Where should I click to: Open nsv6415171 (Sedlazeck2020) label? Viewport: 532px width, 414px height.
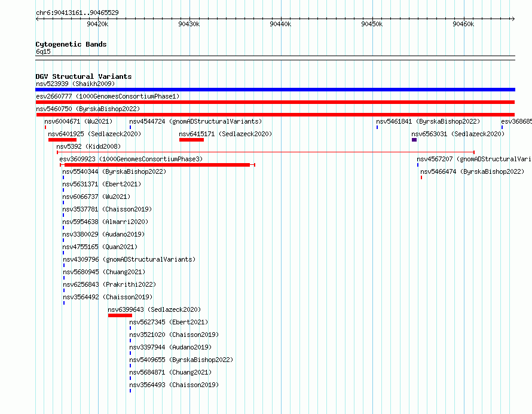tap(225, 134)
